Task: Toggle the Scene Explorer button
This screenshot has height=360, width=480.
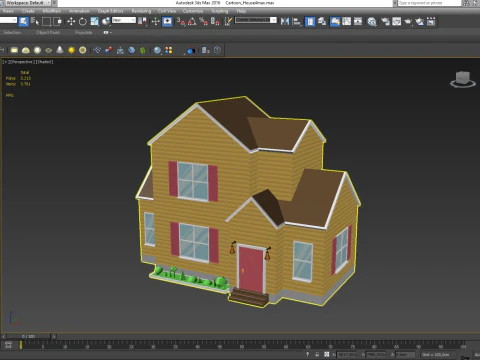Action: (x=310, y=22)
